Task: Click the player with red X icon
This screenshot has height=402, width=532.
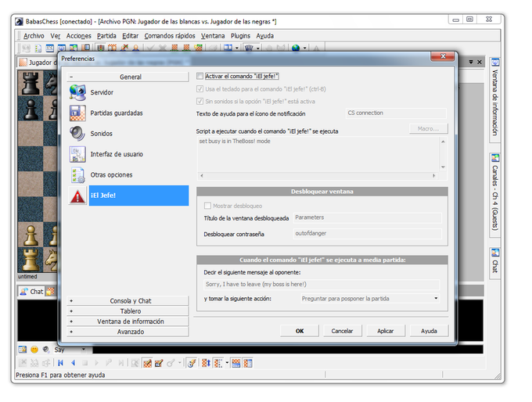Action: (x=124, y=48)
